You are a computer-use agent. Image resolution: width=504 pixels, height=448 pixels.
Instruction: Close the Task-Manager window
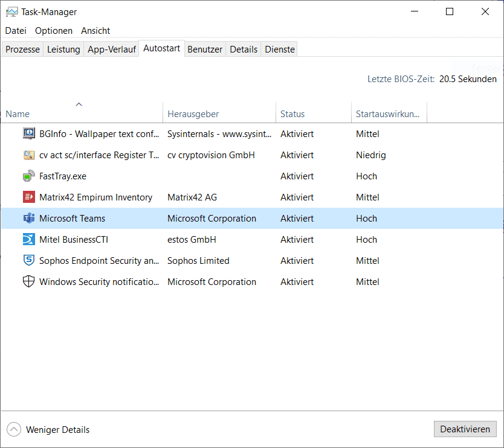pyautogui.click(x=485, y=11)
